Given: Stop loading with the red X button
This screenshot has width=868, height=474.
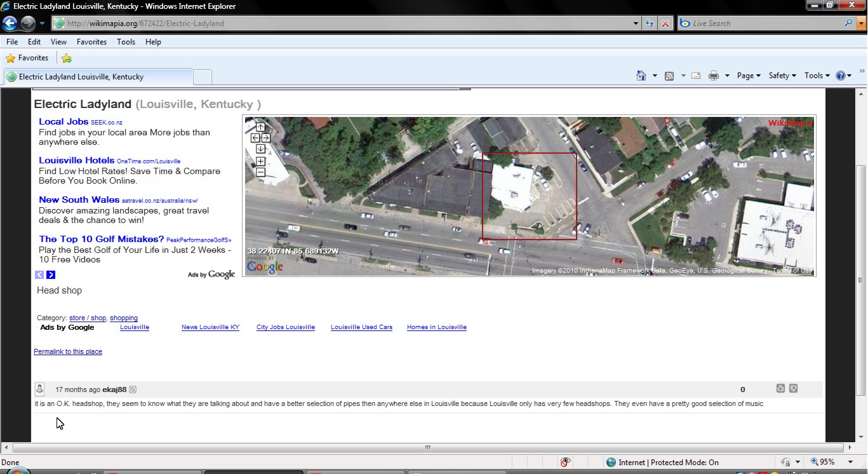Looking at the screenshot, I should click(665, 24).
